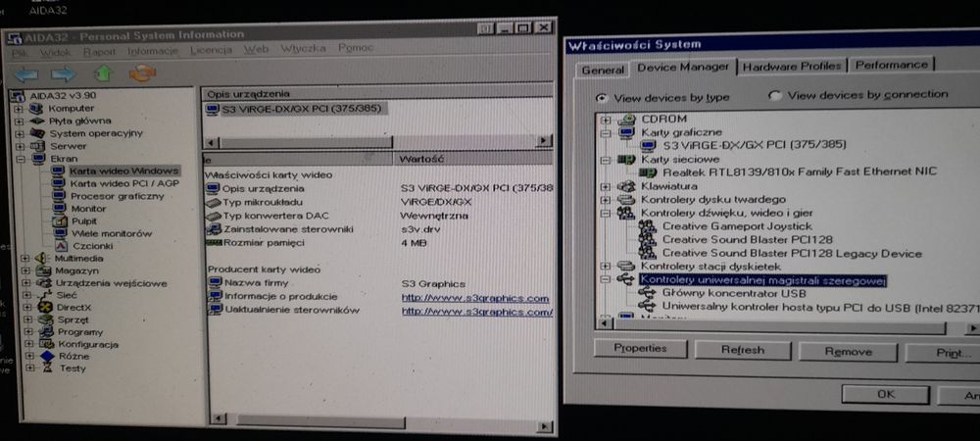The width and height of the screenshot is (980, 441).
Task: Open Informacje o produkcie s3graphics link
Action: tap(475, 298)
